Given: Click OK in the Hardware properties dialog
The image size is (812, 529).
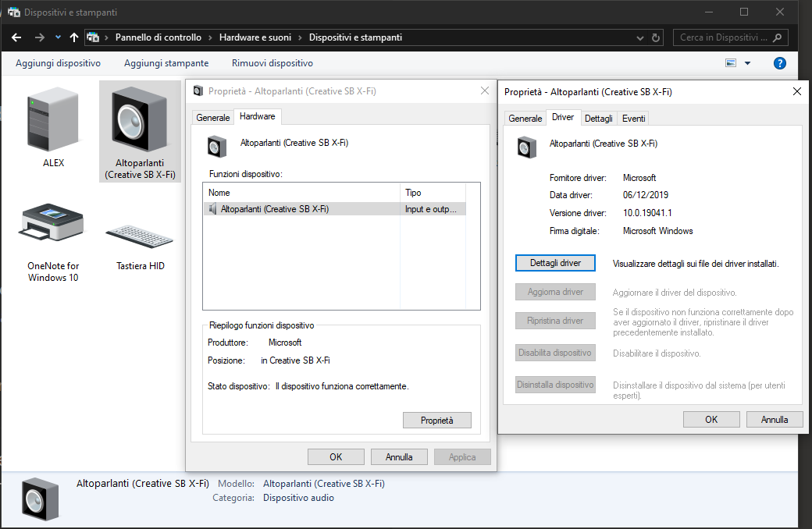Looking at the screenshot, I should [336, 457].
